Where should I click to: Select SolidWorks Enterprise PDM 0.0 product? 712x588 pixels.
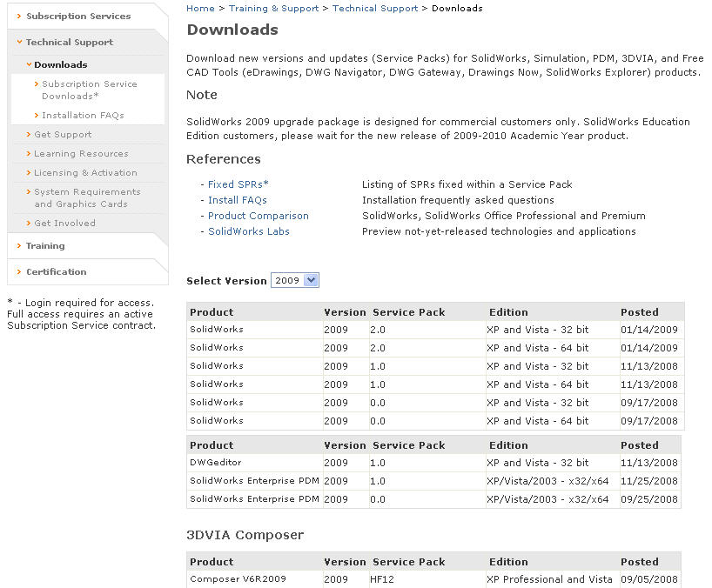(254, 498)
